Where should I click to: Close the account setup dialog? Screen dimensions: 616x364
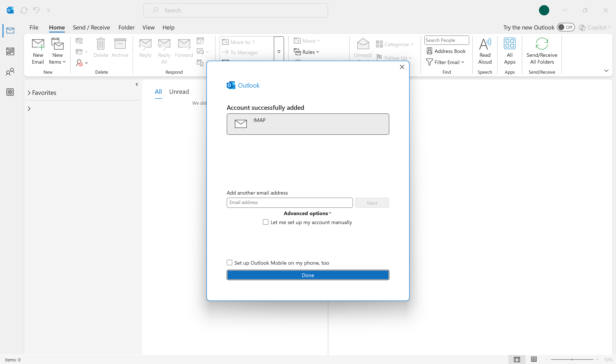[402, 67]
